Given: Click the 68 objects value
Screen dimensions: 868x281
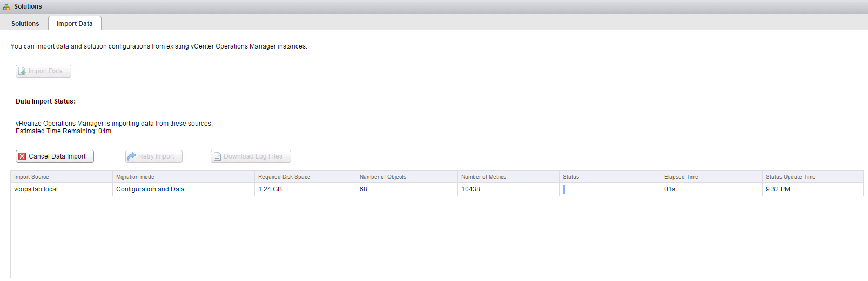Looking at the screenshot, I should coord(364,189).
